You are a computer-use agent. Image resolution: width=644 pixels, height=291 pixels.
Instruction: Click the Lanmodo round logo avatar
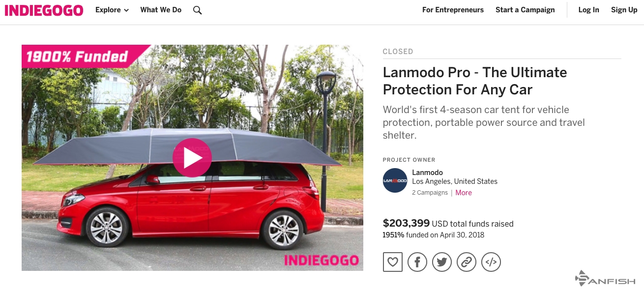(395, 180)
